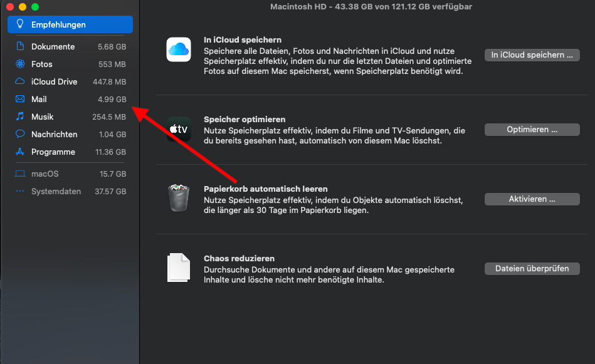This screenshot has width=595, height=364.
Task: Click the '1.04 GB' size value
Action: tap(112, 134)
